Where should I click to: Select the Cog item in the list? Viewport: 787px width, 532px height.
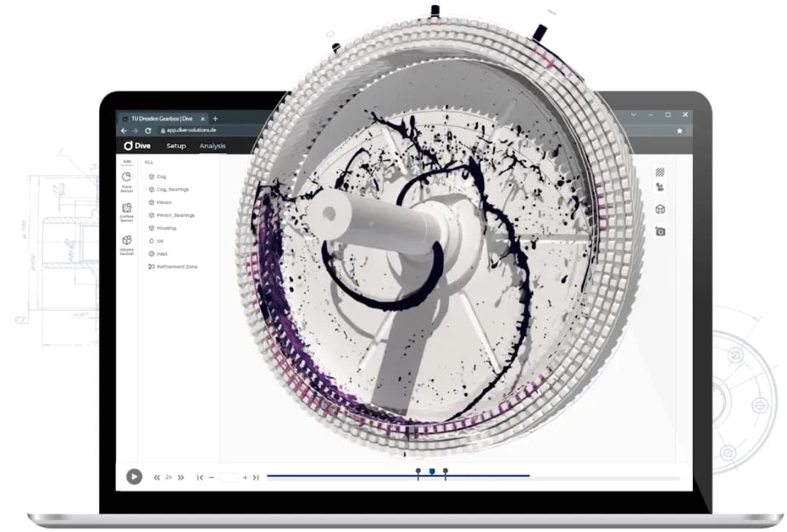pos(161,176)
